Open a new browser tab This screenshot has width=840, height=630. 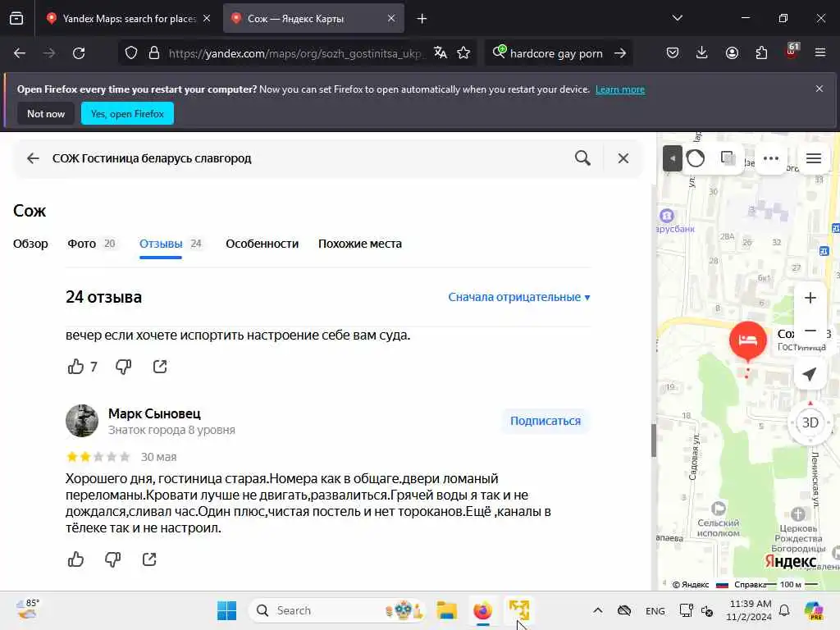422,19
